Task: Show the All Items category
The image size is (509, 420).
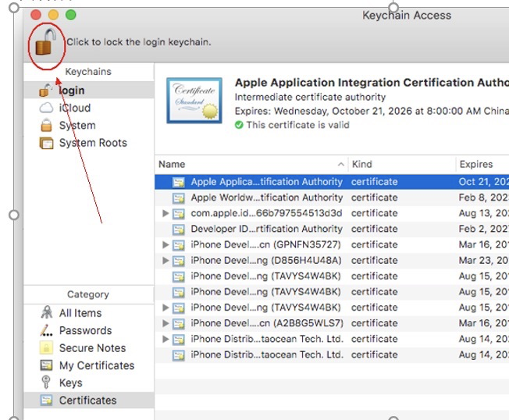Action: click(x=80, y=313)
